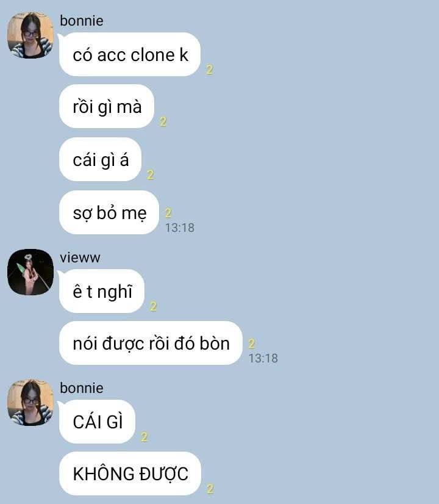The image size is (439, 504).
Task: Tap sender name 'vieww'
Action: pyautogui.click(x=80, y=257)
